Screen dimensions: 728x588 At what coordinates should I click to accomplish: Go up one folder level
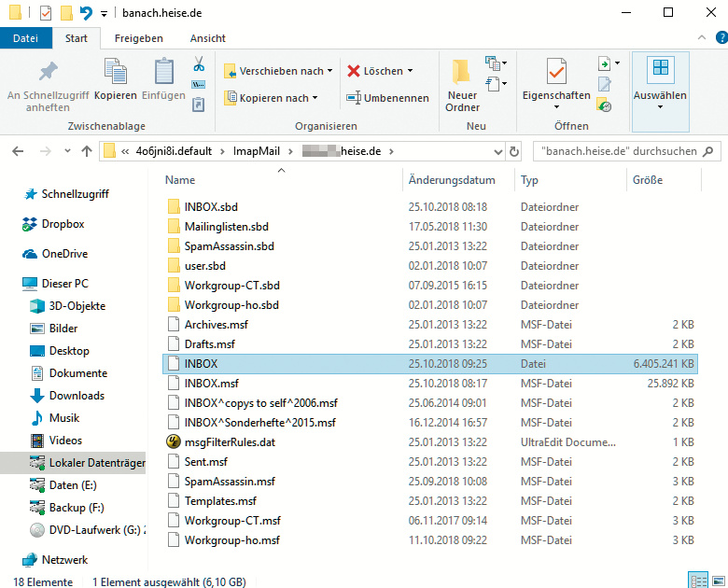[87, 151]
